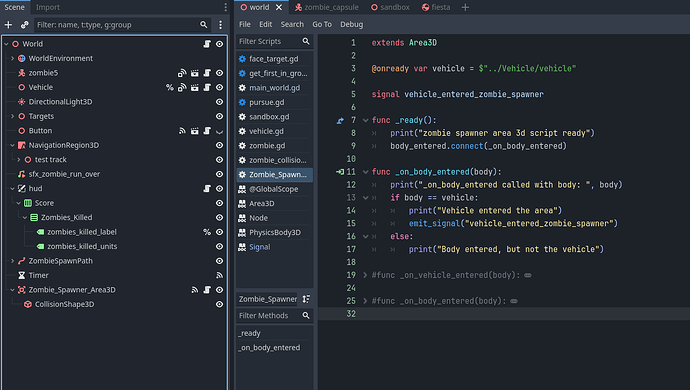
Task: Expand the Targets node
Action: (12, 116)
